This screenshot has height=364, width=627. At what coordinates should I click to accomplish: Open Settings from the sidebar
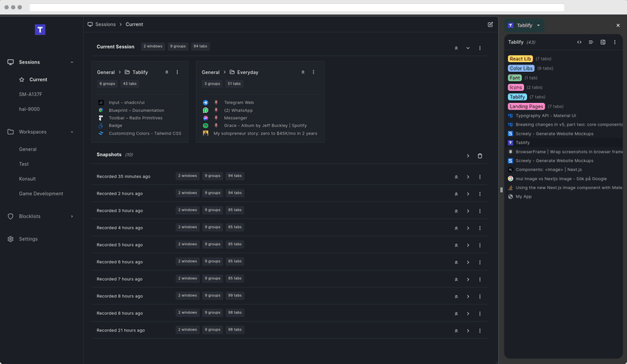(x=28, y=239)
